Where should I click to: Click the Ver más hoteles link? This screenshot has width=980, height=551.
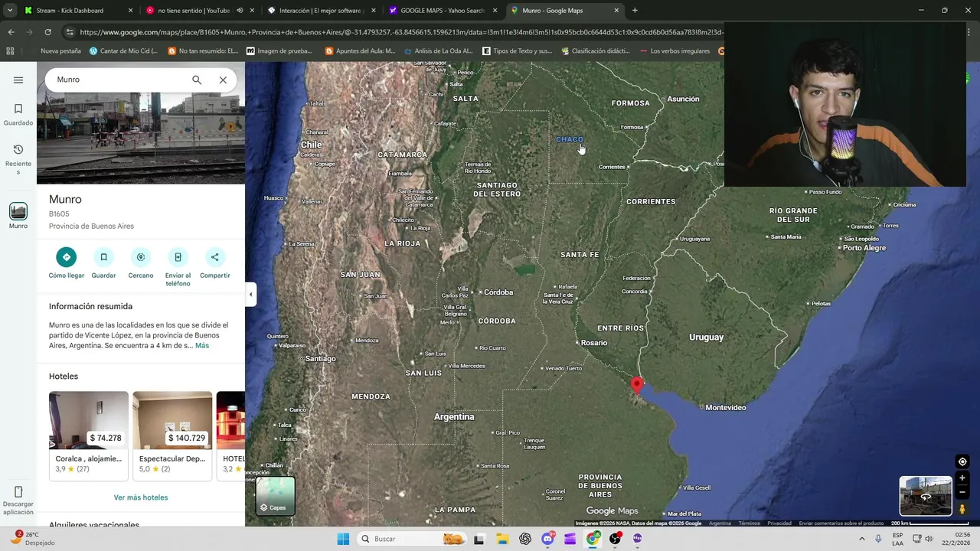coord(141,497)
